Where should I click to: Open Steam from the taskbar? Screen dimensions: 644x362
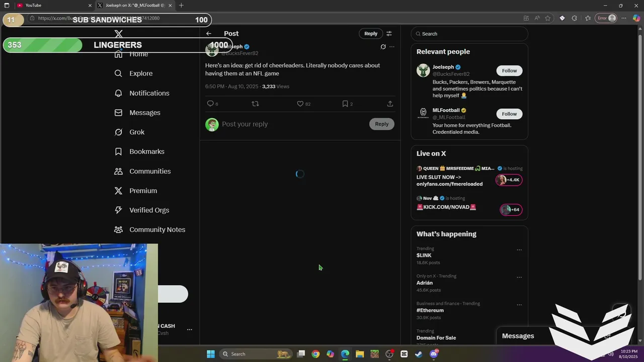pyautogui.click(x=419, y=354)
